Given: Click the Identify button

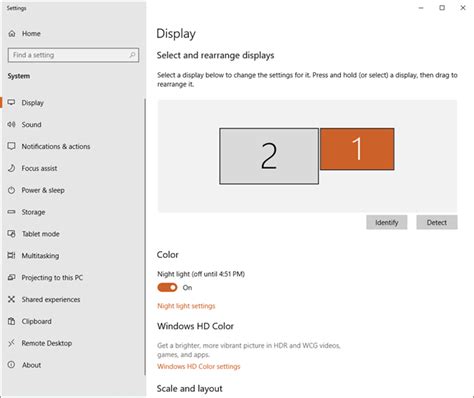Looking at the screenshot, I should (x=387, y=222).
